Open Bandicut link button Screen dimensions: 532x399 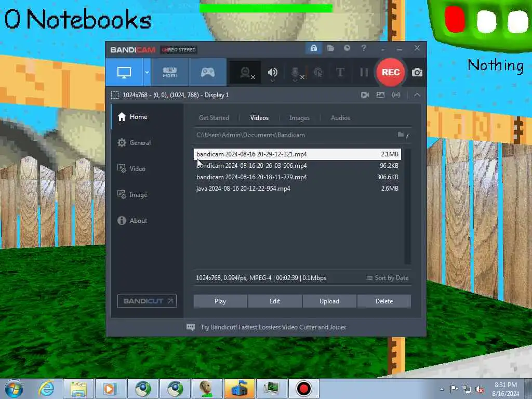(x=147, y=301)
